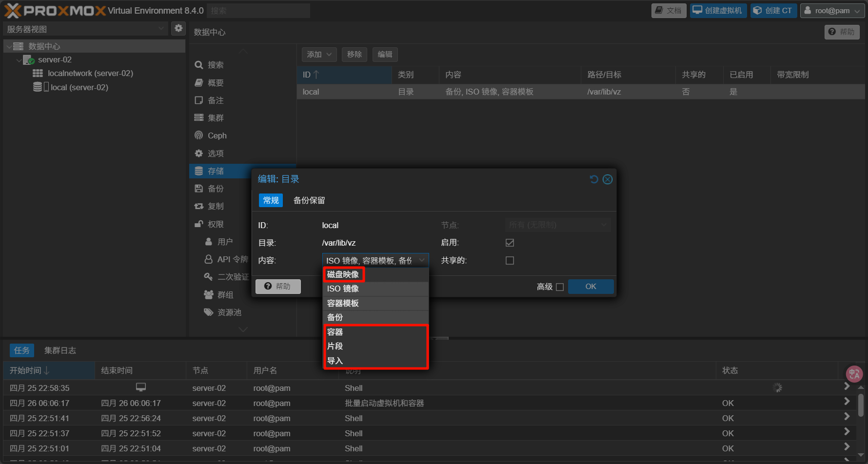The image size is (868, 464).
Task: Enable the 高级 checkbox
Action: 560,287
